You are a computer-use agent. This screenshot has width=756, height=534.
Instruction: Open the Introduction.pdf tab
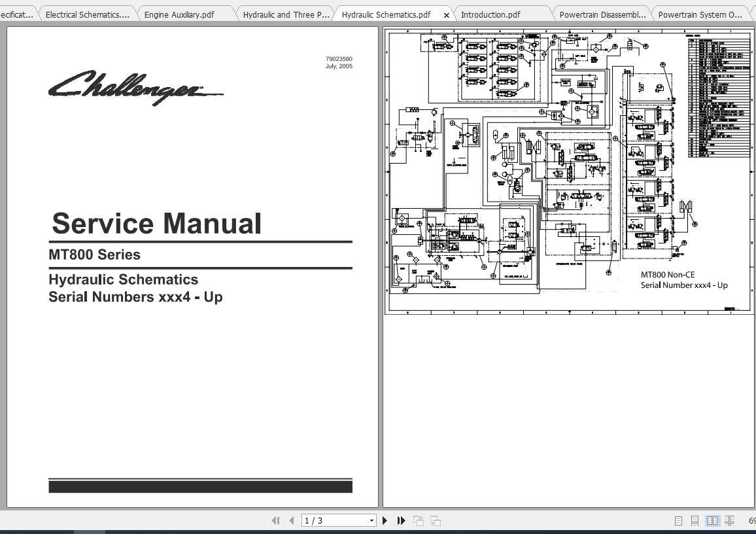pyautogui.click(x=490, y=15)
